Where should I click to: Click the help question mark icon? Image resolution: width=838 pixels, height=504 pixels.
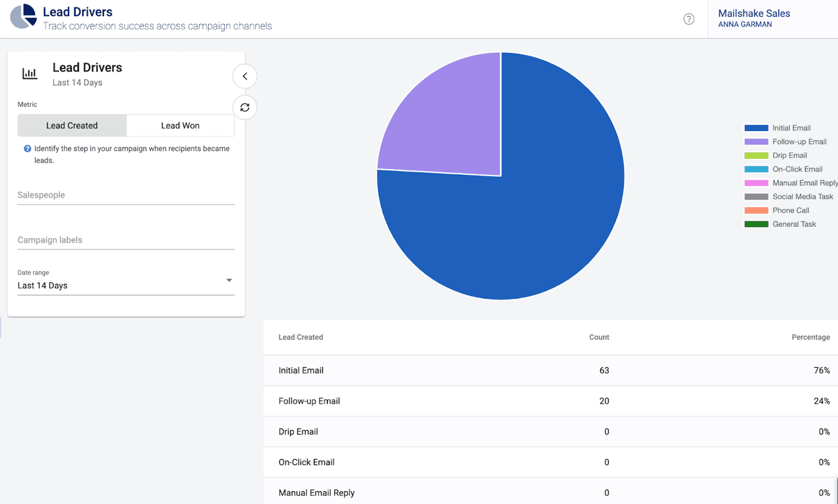[x=689, y=19]
